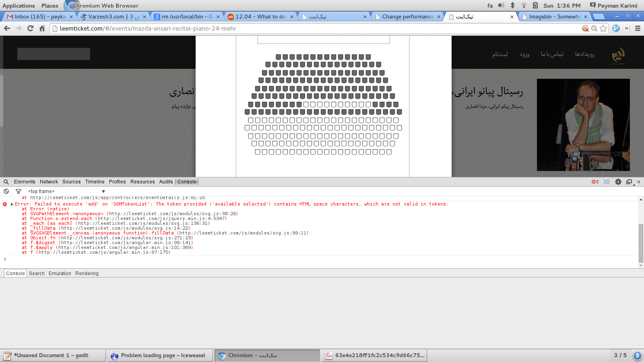Open the browser home page icon

42,29
